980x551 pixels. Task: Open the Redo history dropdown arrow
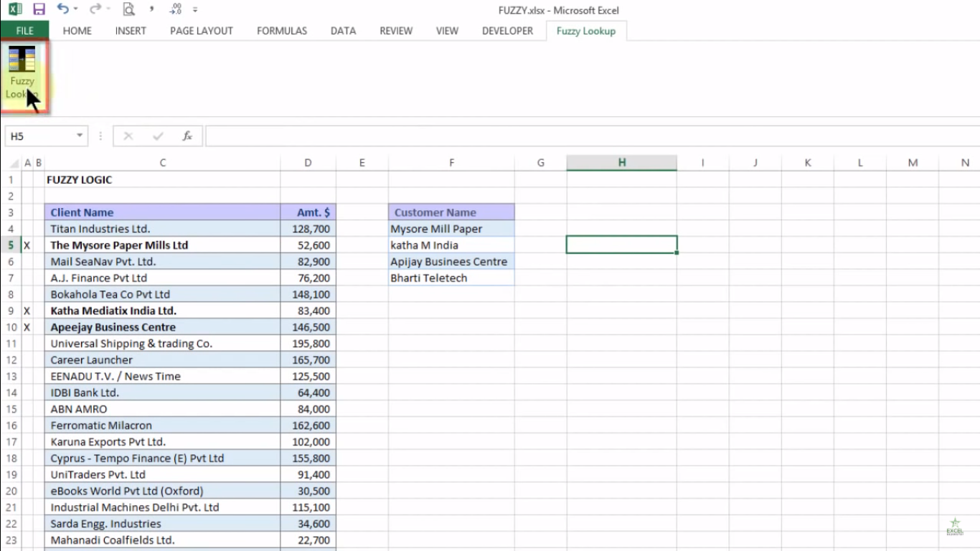point(108,10)
